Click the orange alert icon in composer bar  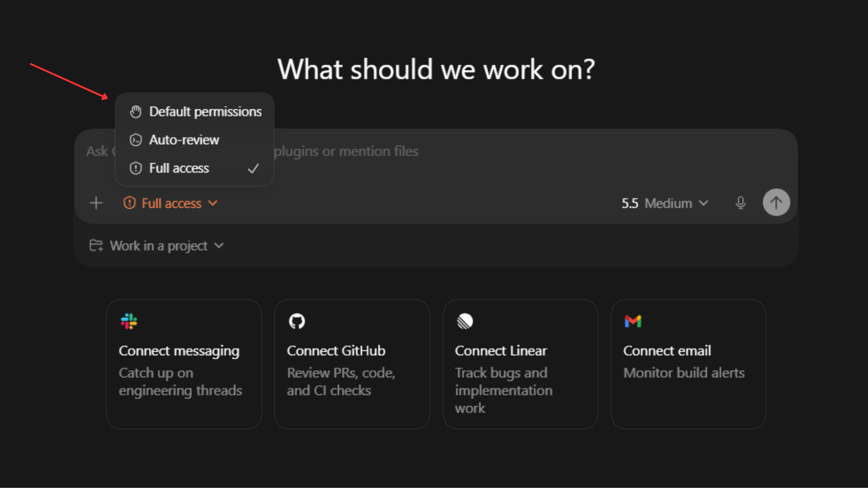point(129,203)
